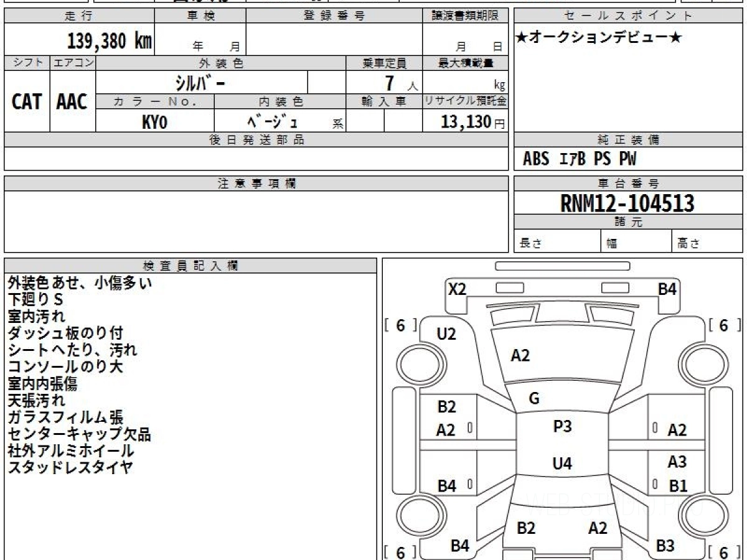Select the note ガラスフィルム張
This screenshot has height=560, width=747.
coord(65,418)
